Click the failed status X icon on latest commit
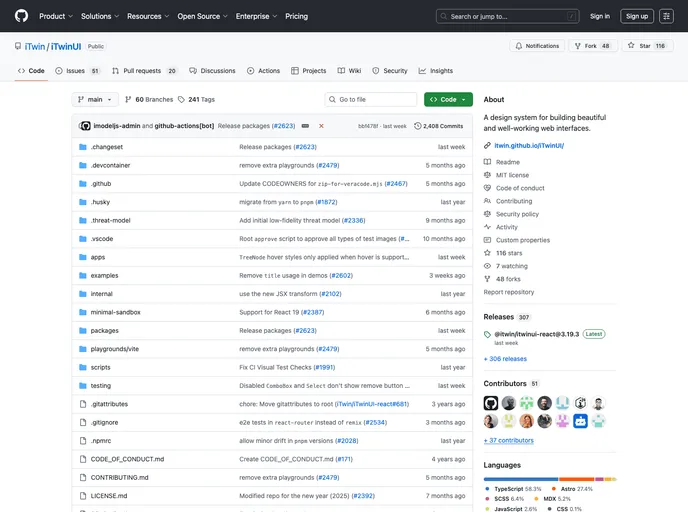This screenshot has height=512, width=688. [321, 126]
